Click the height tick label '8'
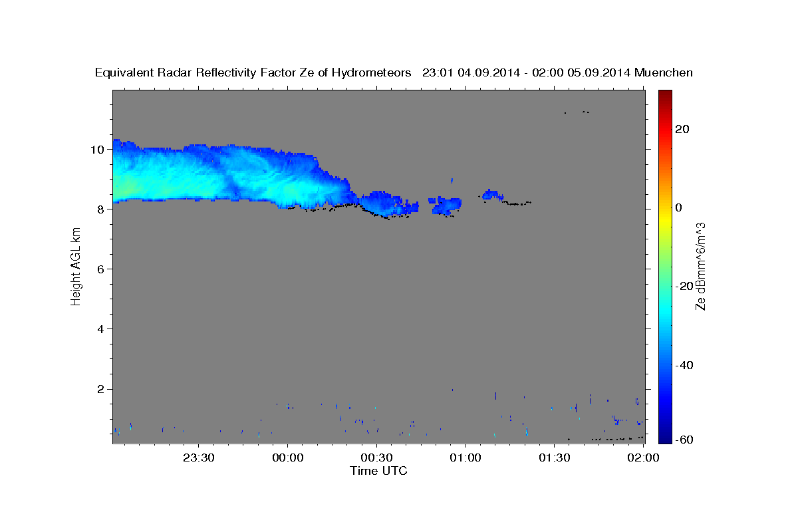 pyautogui.click(x=101, y=209)
